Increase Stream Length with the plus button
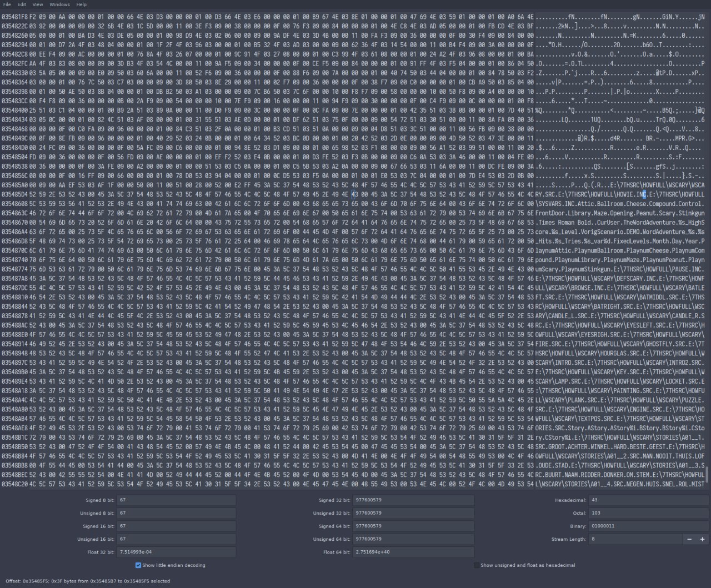Image resolution: width=711 pixels, height=588 pixels. 702,539
